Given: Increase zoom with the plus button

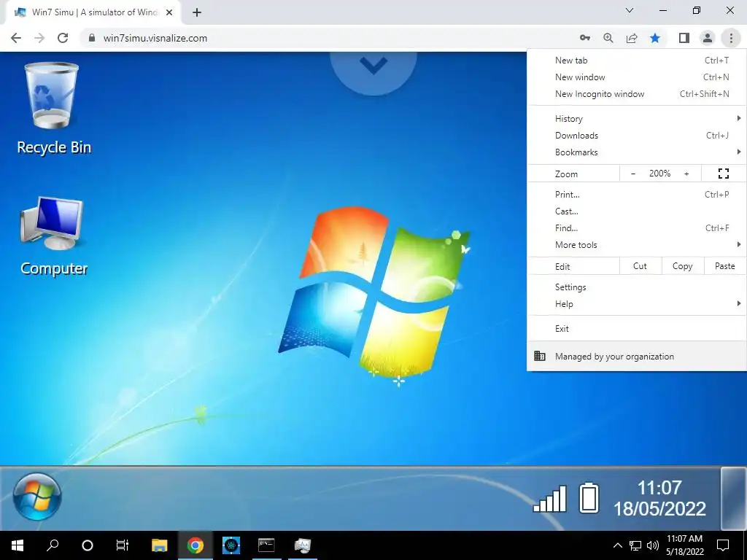Looking at the screenshot, I should tap(686, 174).
